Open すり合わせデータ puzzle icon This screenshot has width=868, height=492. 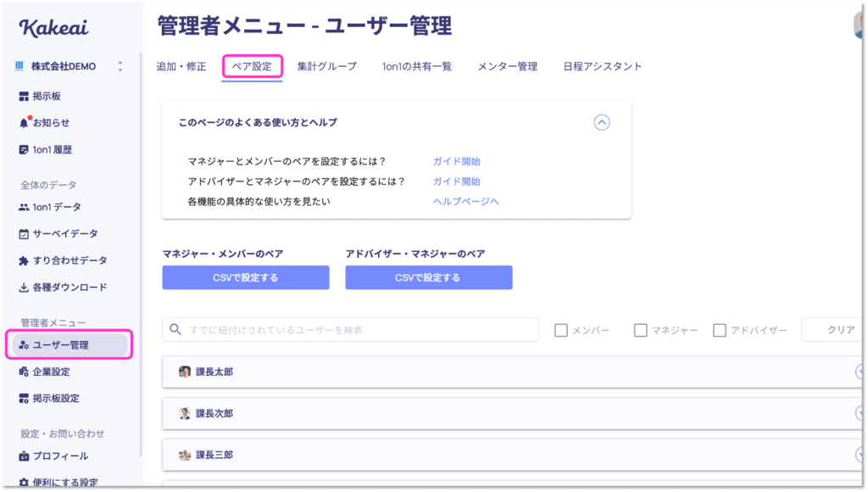24,260
